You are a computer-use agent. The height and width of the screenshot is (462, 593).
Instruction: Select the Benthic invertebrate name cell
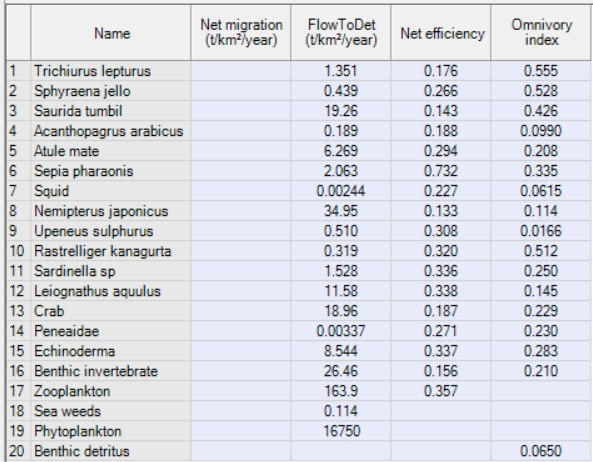(111, 372)
